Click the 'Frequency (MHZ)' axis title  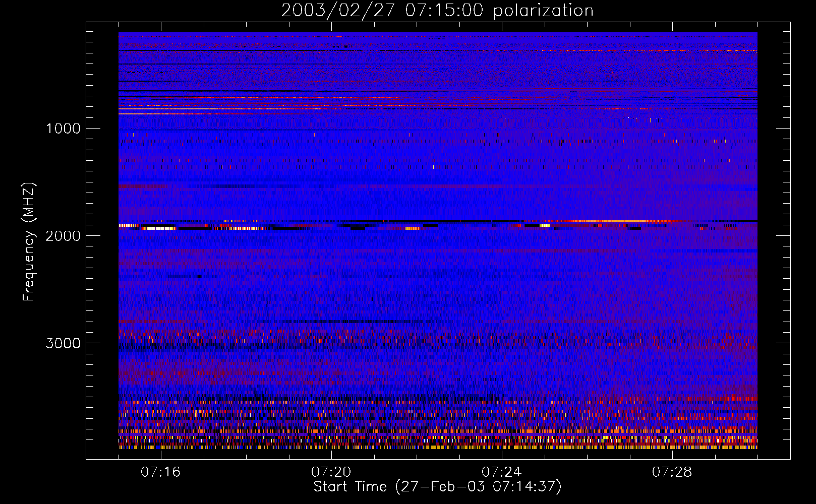[29, 242]
